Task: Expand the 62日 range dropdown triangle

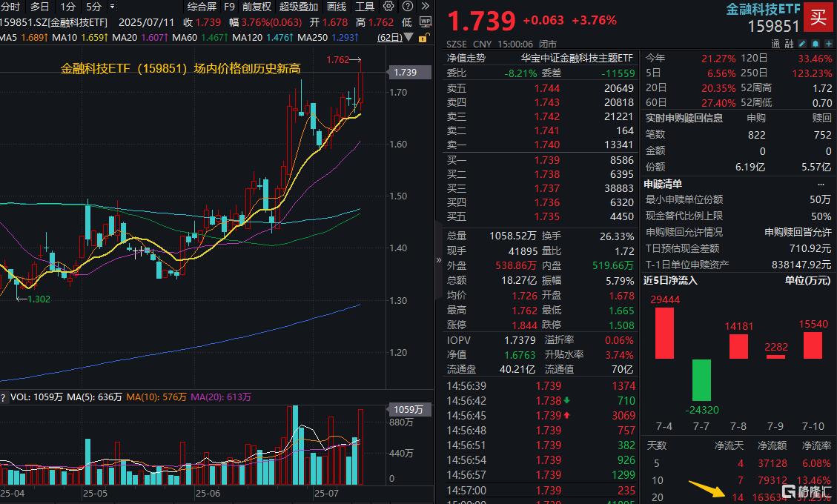Action: click(x=409, y=37)
